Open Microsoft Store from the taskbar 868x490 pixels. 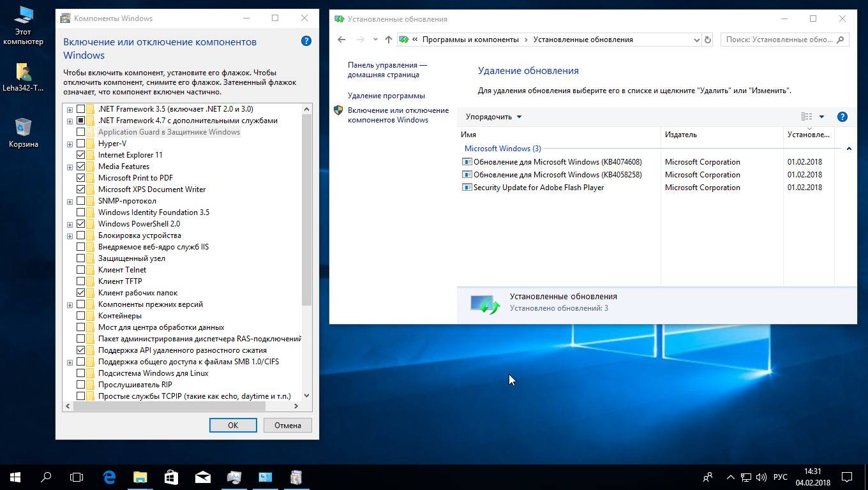171,477
